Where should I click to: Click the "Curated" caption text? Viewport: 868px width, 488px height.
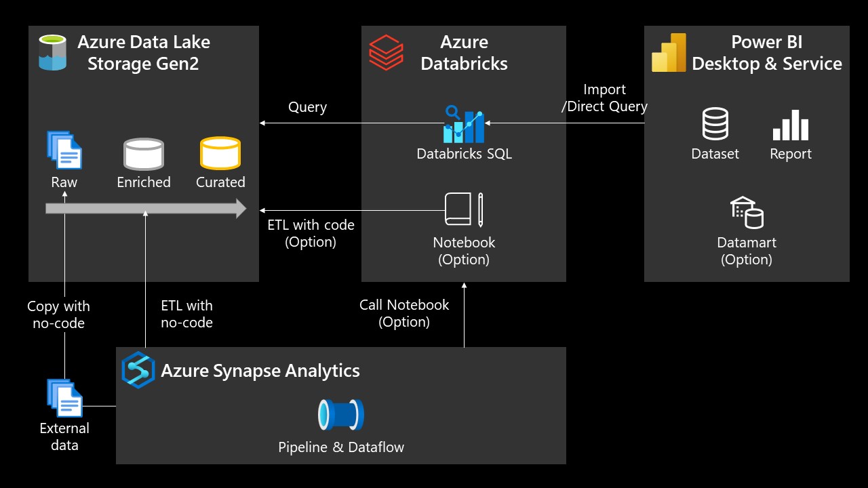coord(220,182)
